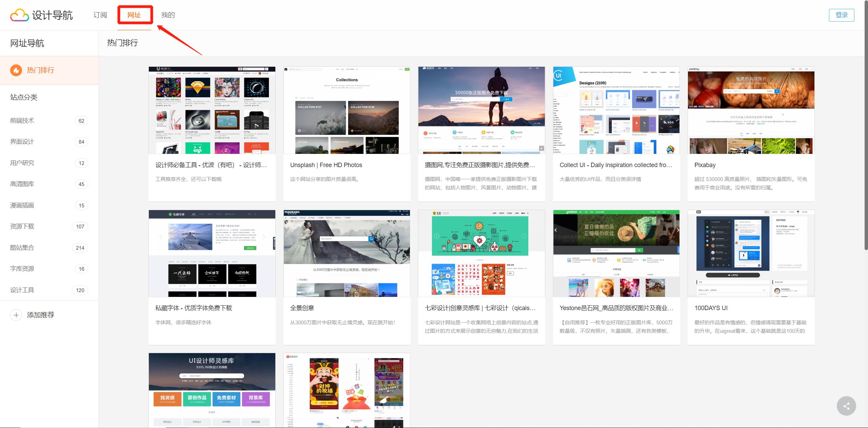The image size is (868, 428).
Task: Open the 我的 tab
Action: [x=168, y=15]
